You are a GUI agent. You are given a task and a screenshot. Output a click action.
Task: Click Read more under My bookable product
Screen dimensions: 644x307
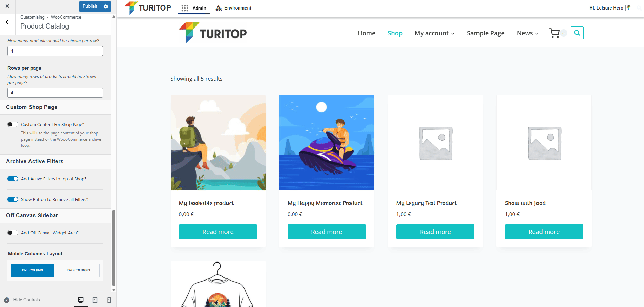(x=218, y=232)
